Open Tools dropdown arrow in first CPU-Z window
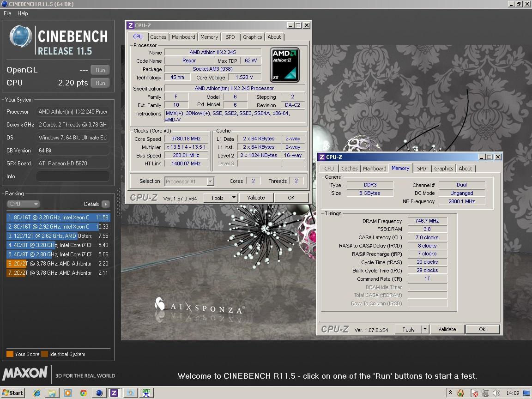This screenshot has height=399, width=532. coord(234,198)
